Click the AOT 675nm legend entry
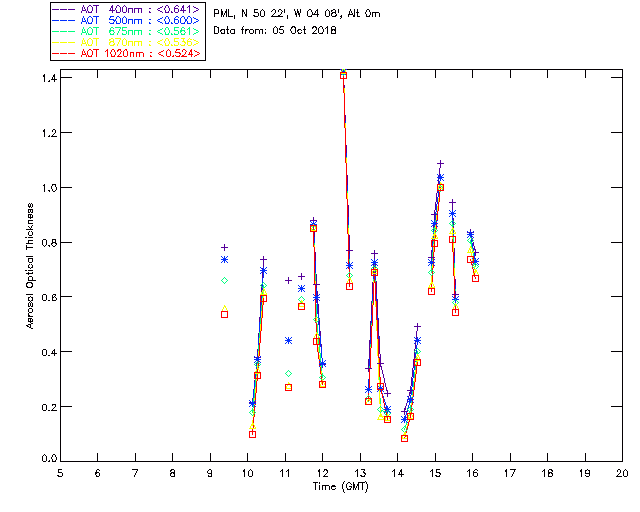The width and height of the screenshot is (640, 512). tap(126, 31)
